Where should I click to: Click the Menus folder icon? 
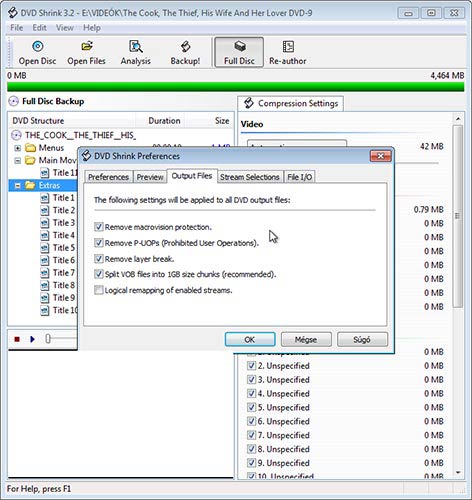[30, 148]
